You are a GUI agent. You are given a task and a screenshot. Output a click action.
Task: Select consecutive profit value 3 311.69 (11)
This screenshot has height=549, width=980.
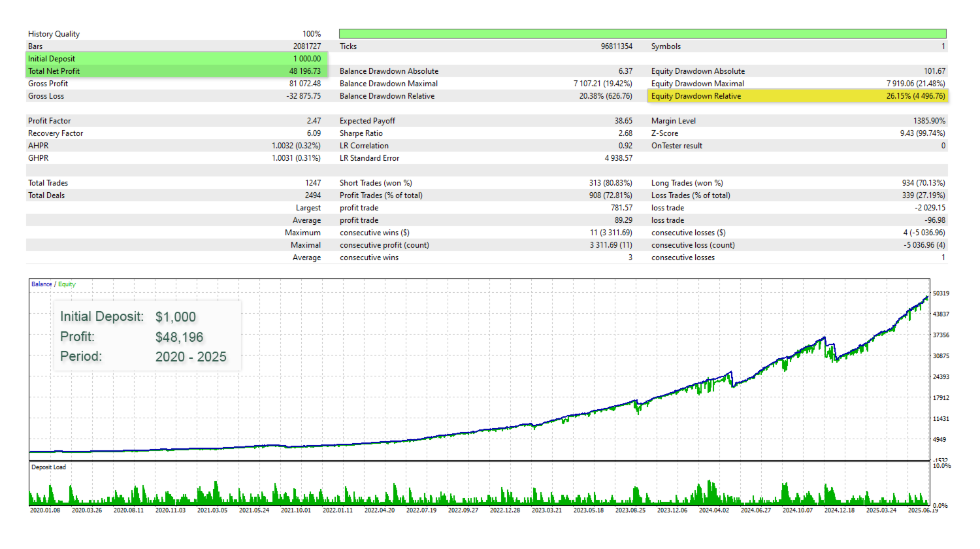[x=612, y=245]
